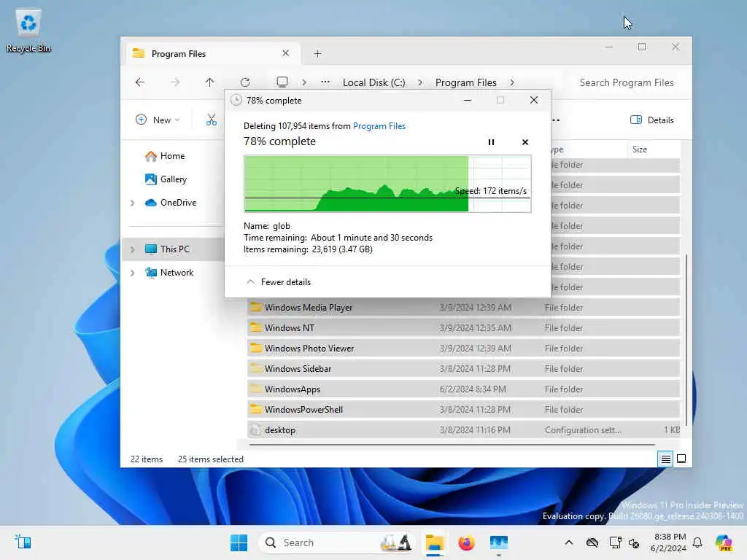747x560 pixels.
Task: Expand the chevron after Local Disk (C:)
Action: [420, 82]
